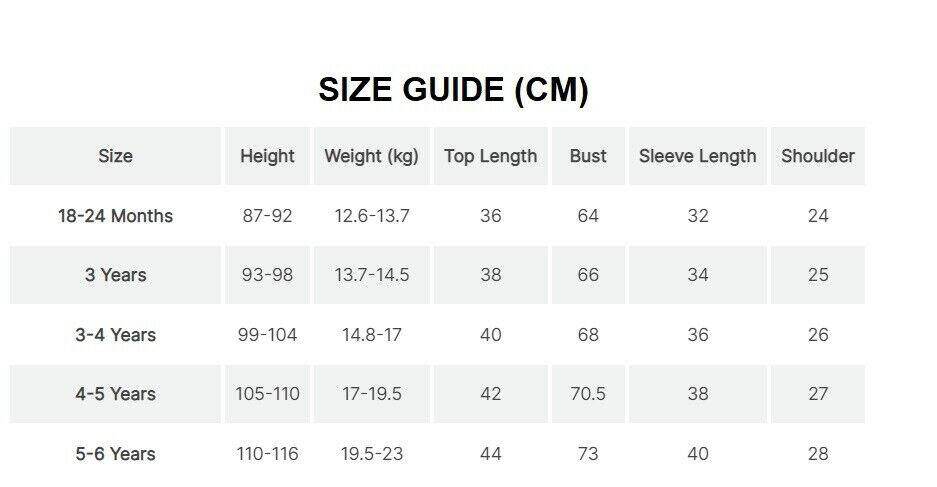Click the 70.5 bust value
This screenshot has width=937, height=487.
588,394
